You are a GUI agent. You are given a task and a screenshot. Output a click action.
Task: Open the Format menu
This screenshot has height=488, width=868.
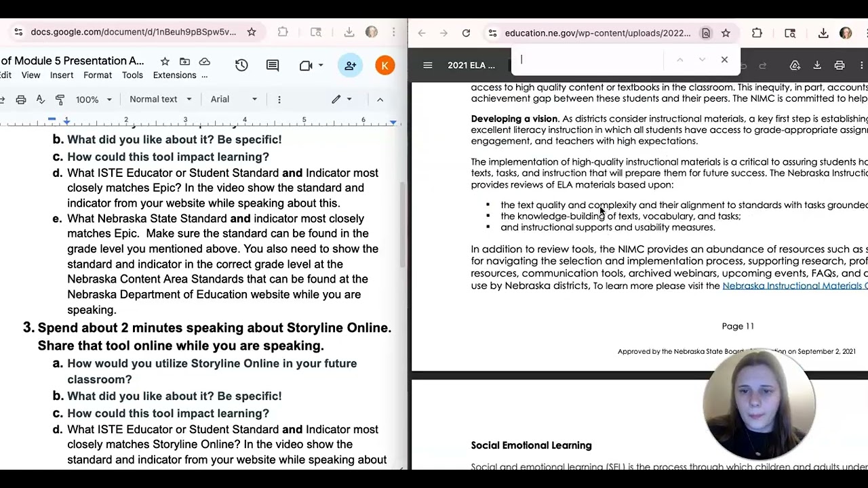pos(98,75)
